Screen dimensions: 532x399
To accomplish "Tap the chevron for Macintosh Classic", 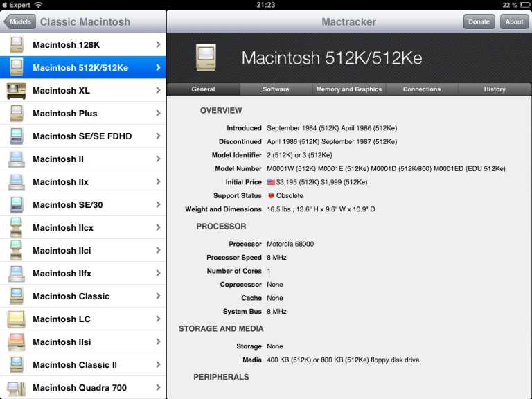I will [x=158, y=296].
